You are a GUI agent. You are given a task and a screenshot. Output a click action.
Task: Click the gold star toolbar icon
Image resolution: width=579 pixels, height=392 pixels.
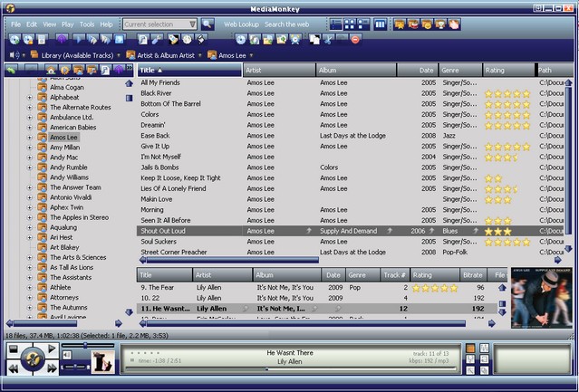400,24
